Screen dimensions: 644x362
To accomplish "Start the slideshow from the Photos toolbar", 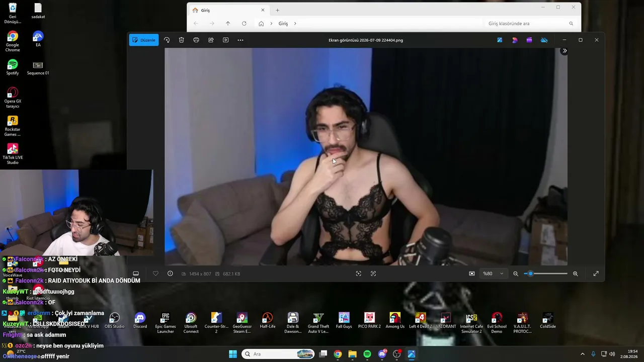I will (x=225, y=40).
